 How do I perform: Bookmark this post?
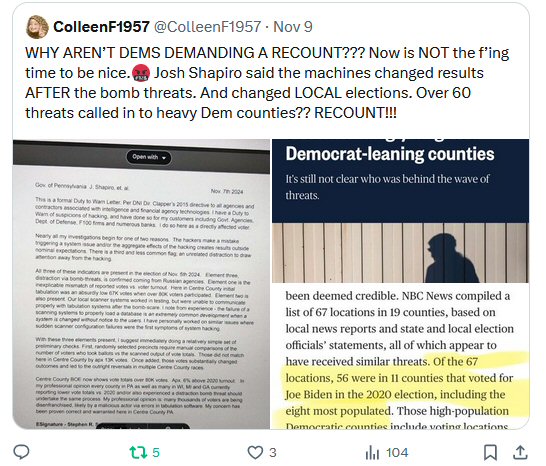coord(490,452)
